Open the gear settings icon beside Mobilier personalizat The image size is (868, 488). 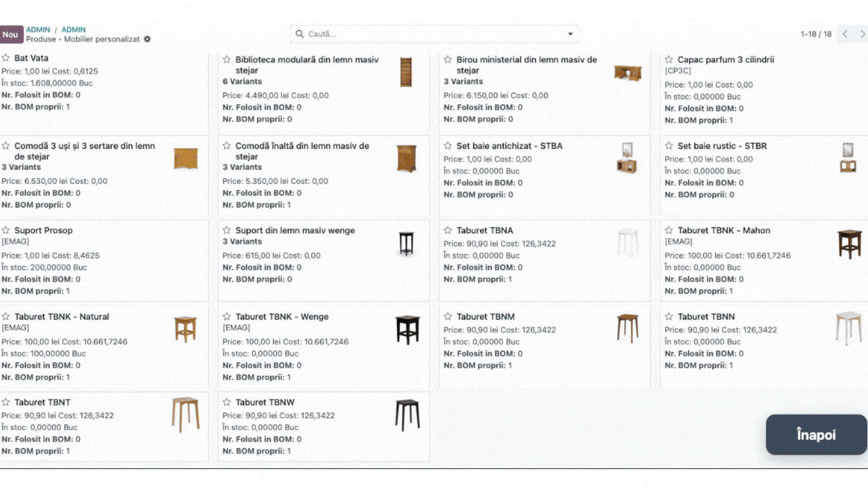(147, 39)
